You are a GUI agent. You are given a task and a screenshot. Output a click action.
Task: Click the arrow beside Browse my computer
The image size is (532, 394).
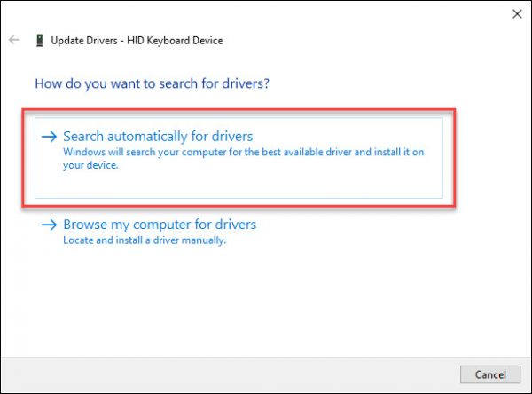pos(51,225)
